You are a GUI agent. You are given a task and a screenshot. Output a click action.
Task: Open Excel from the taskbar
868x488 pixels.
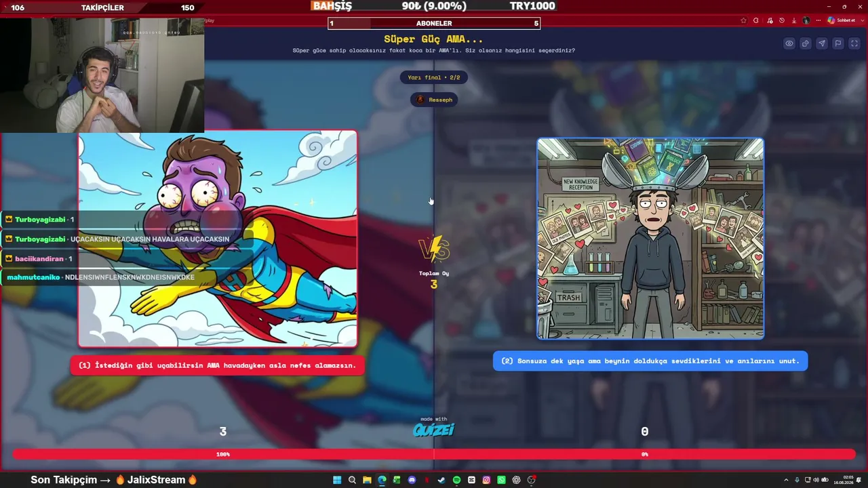[397, 480]
